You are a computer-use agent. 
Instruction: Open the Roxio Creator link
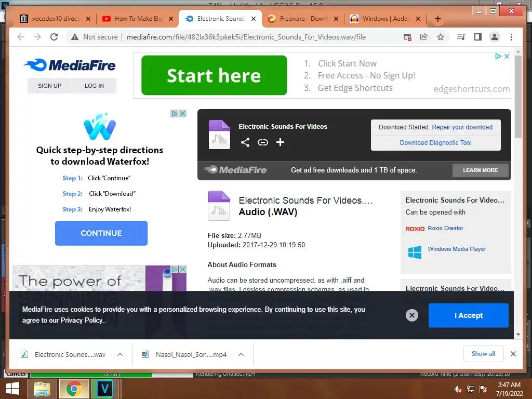(x=445, y=229)
